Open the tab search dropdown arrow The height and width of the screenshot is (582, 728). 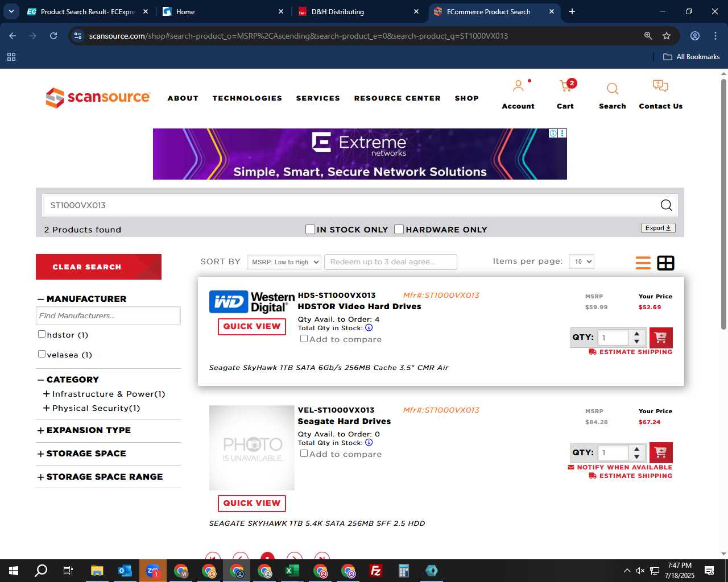point(11,11)
